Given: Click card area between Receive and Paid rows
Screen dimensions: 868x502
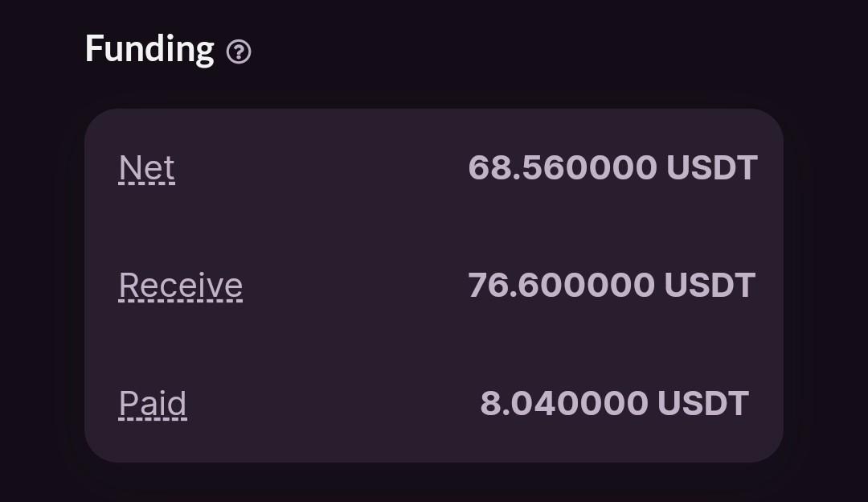Looking at the screenshot, I should (x=434, y=345).
